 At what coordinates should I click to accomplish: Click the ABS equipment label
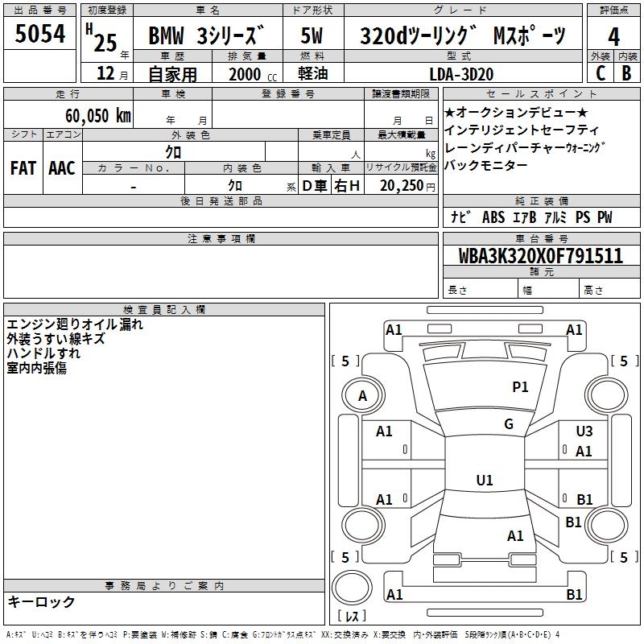point(493,217)
